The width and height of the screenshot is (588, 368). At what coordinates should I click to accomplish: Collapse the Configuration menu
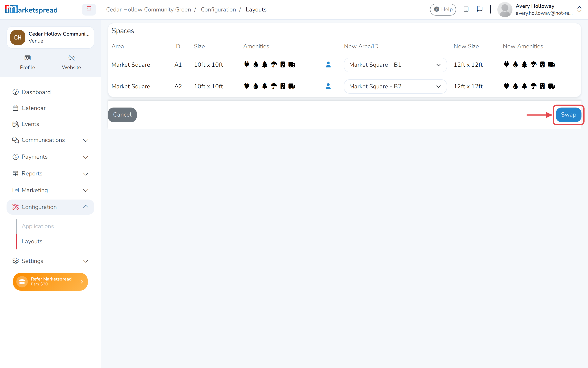[x=50, y=207]
